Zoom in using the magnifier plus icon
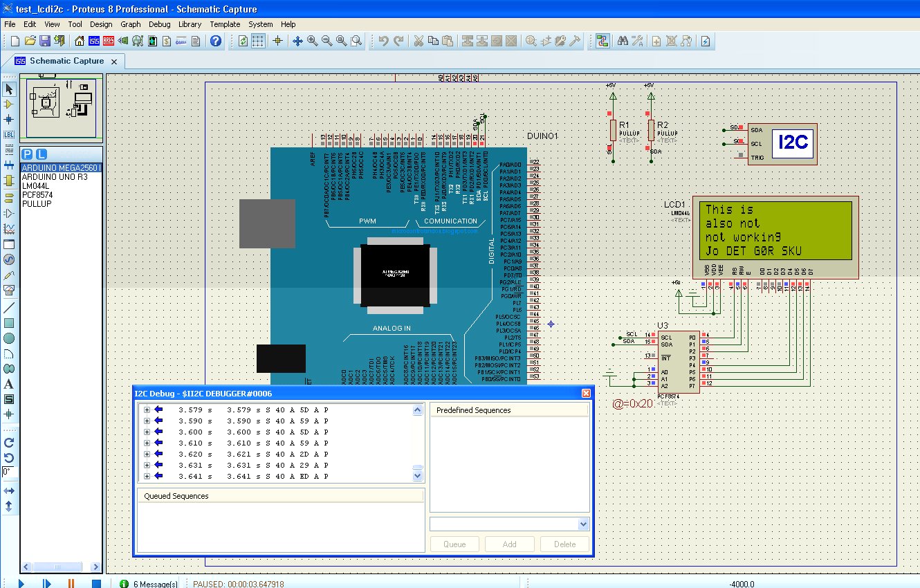 click(x=312, y=42)
